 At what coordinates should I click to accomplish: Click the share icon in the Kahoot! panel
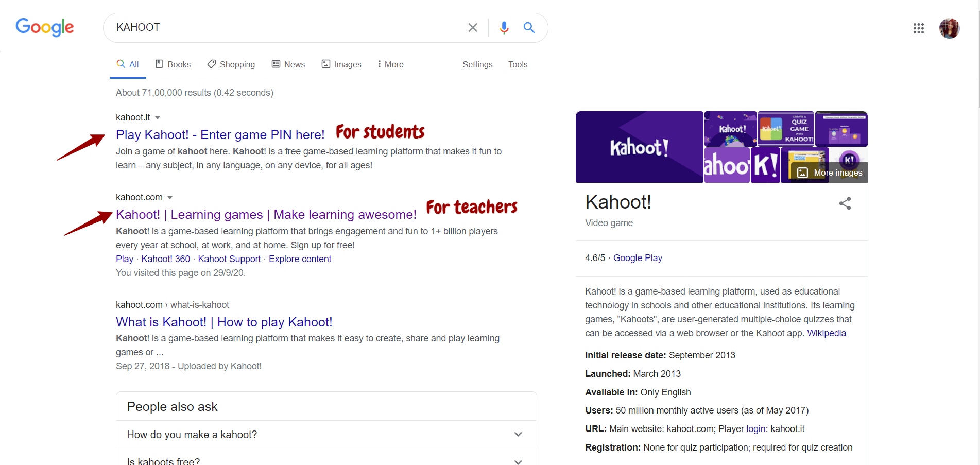click(x=845, y=203)
